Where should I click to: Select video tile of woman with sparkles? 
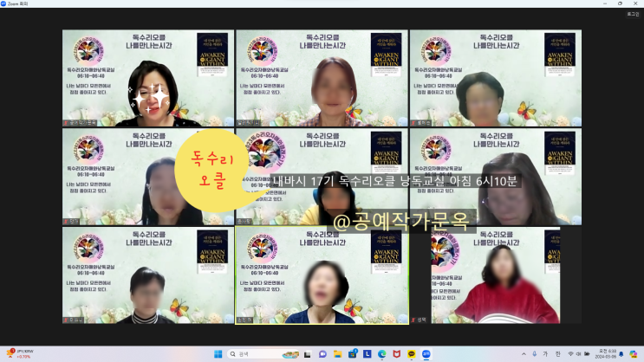[148, 78]
